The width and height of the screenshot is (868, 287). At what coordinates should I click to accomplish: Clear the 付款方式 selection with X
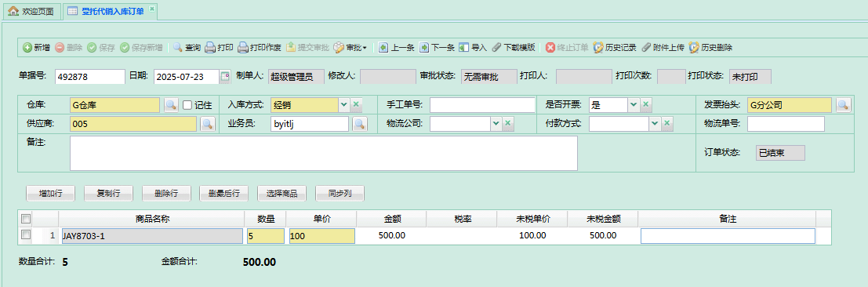667,124
